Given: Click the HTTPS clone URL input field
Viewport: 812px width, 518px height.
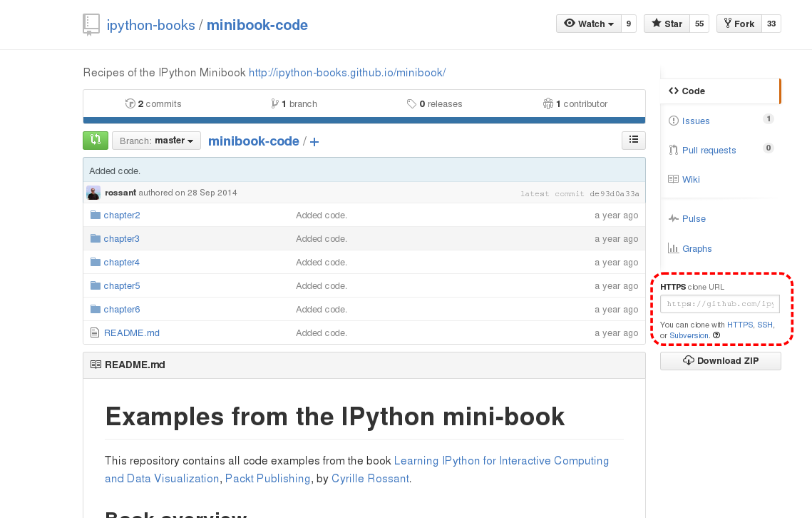Looking at the screenshot, I should point(720,304).
